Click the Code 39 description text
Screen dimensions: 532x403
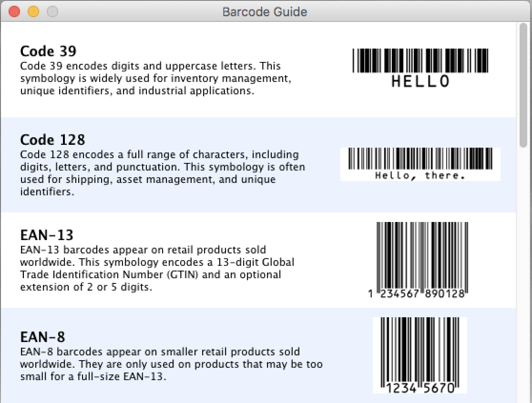[x=155, y=78]
